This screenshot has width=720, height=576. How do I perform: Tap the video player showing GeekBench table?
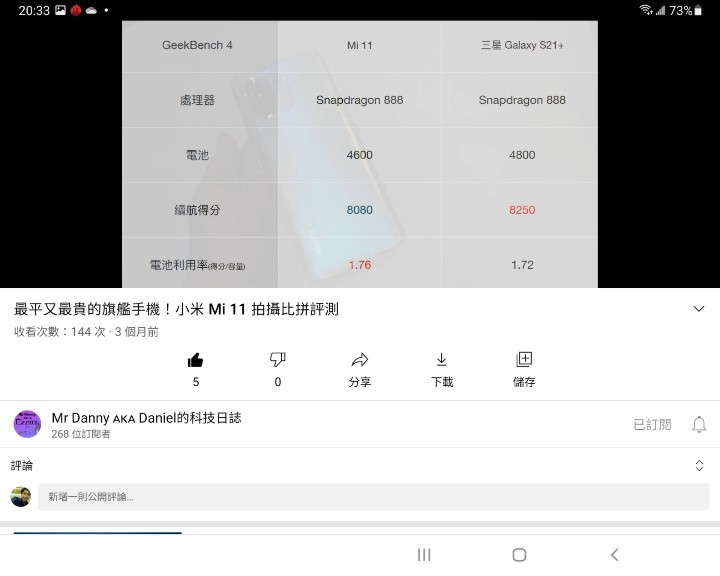(x=360, y=154)
